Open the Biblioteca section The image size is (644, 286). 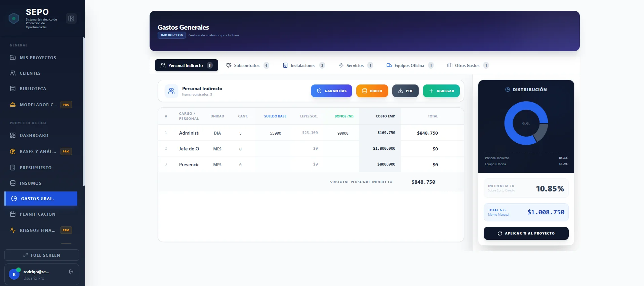tap(33, 88)
